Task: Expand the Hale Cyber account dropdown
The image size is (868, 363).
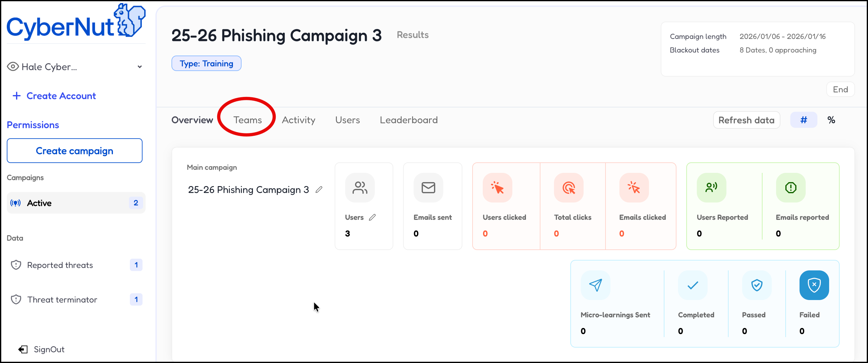Action: click(139, 67)
